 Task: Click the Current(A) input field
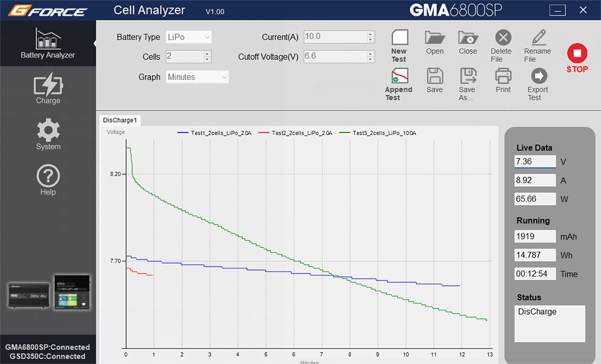click(x=335, y=37)
